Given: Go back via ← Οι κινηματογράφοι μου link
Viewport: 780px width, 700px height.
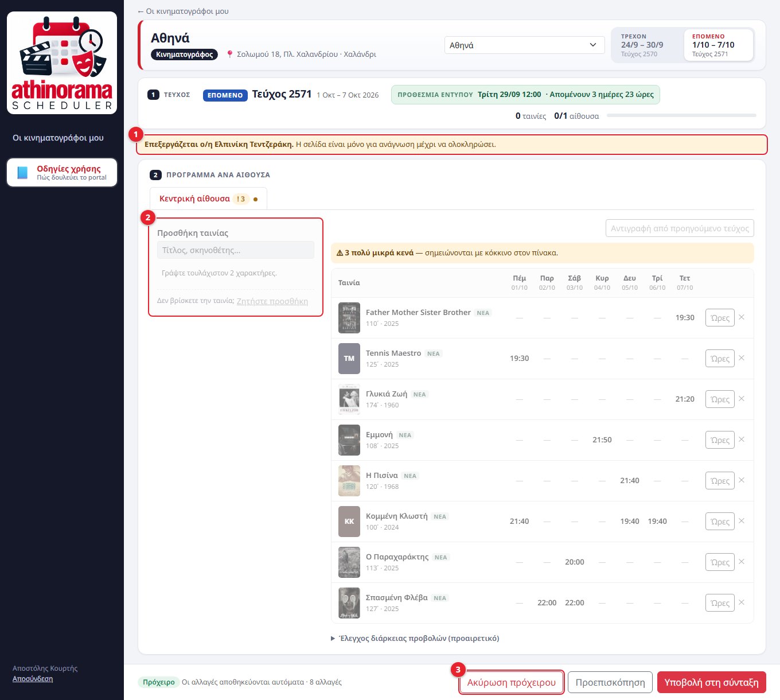Looking at the screenshot, I should pyautogui.click(x=183, y=11).
